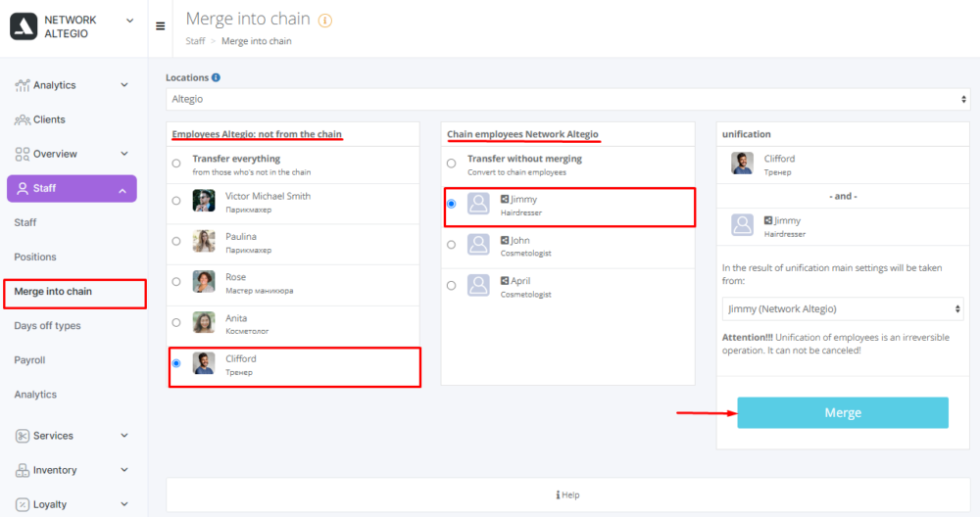The image size is (980, 517).
Task: Expand the Overview sidebar chevron
Action: [124, 154]
